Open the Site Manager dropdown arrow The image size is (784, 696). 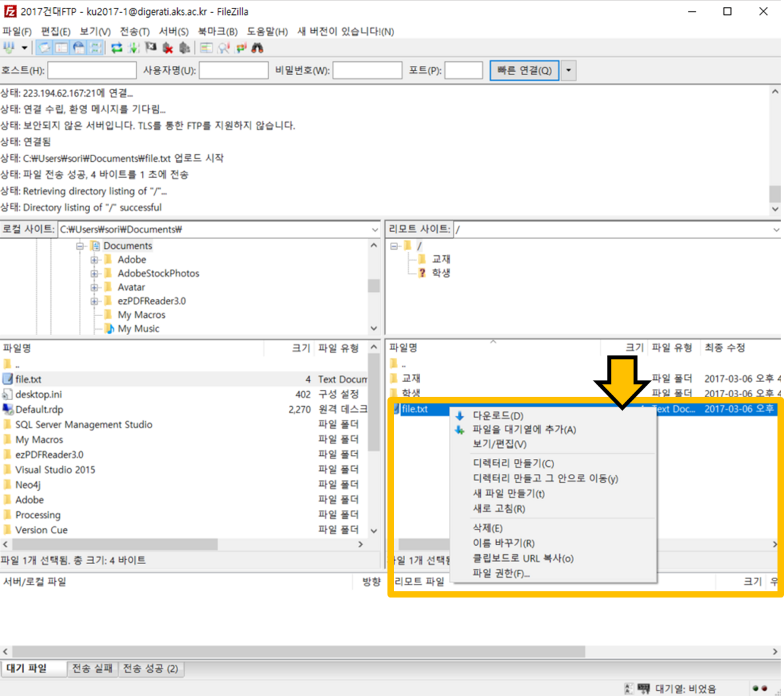pyautogui.click(x=24, y=48)
